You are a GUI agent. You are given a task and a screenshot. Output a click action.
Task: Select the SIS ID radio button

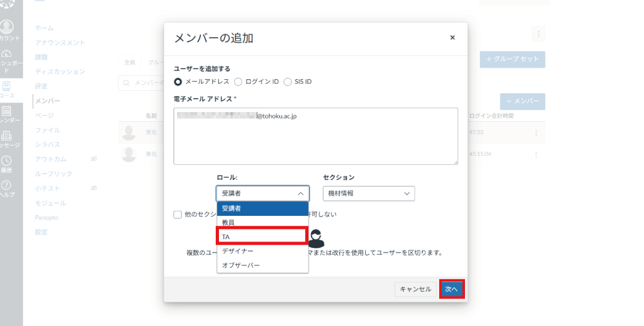tap(287, 82)
